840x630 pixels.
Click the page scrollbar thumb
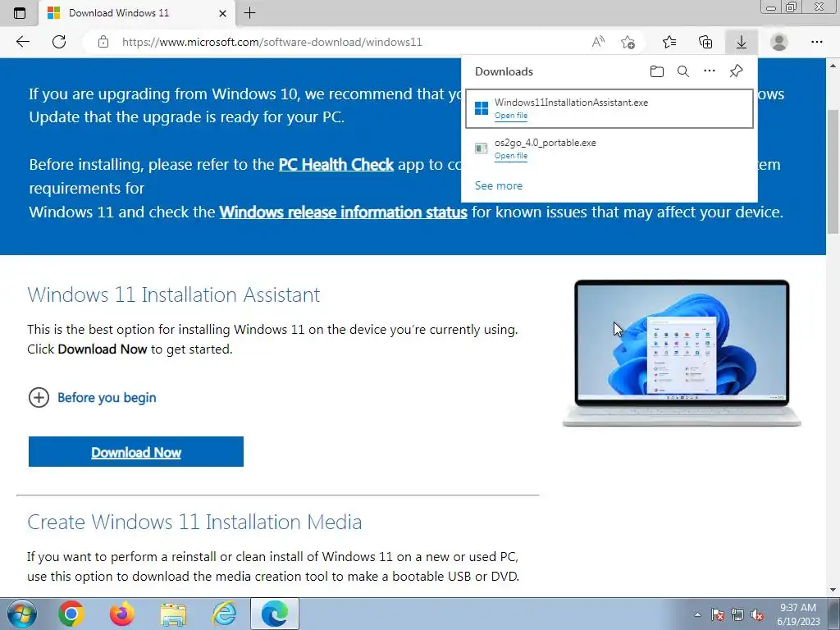(833, 171)
